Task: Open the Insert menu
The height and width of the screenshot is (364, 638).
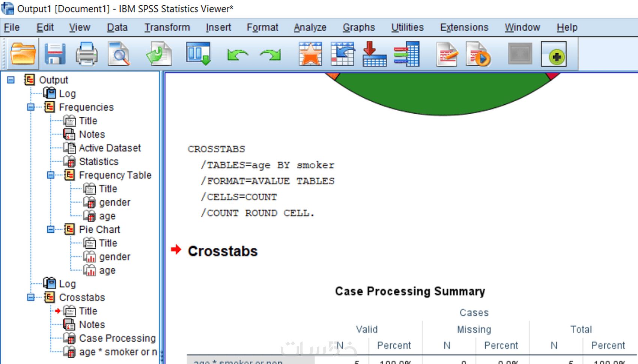Action: click(218, 27)
